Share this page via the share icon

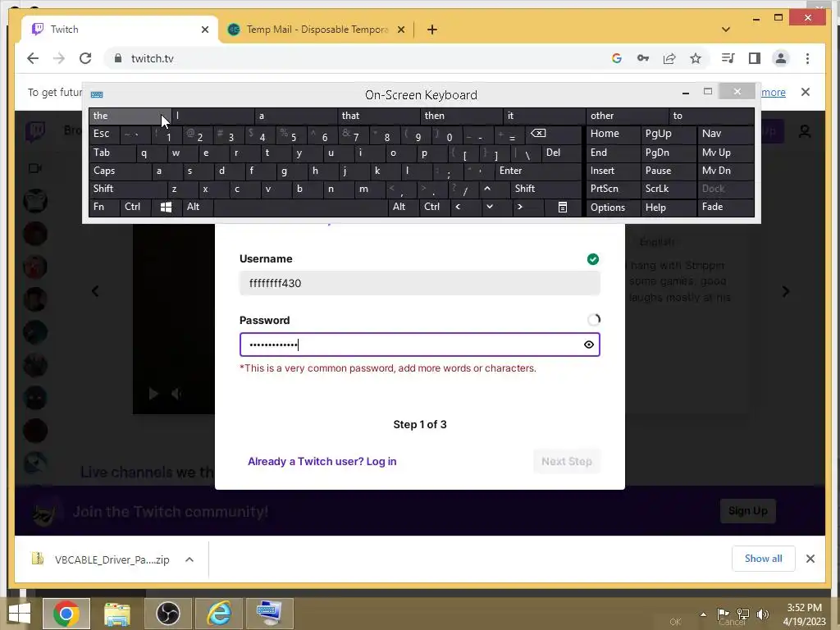(x=669, y=58)
